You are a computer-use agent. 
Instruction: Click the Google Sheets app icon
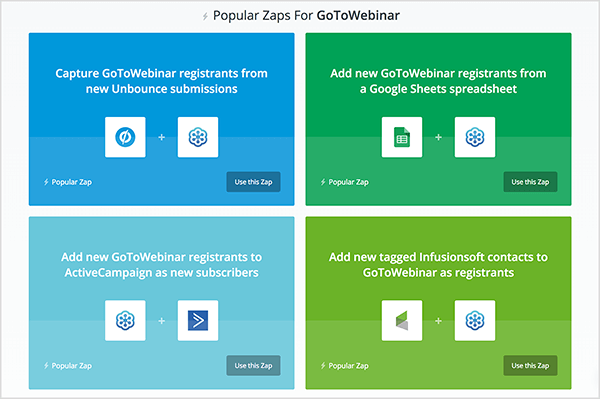402,137
